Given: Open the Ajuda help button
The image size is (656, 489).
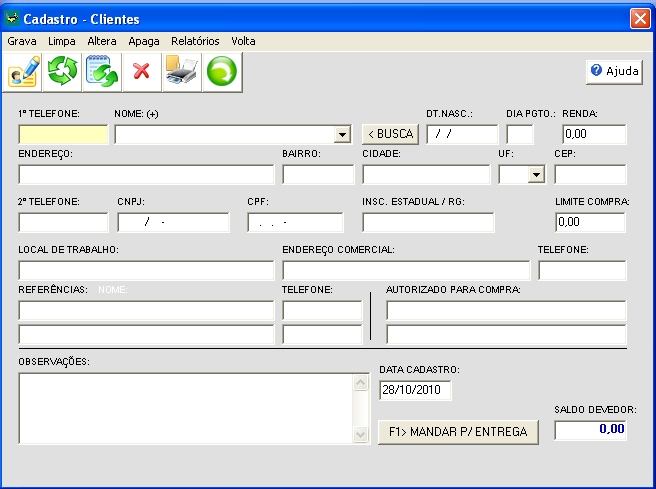Looking at the screenshot, I should [614, 71].
